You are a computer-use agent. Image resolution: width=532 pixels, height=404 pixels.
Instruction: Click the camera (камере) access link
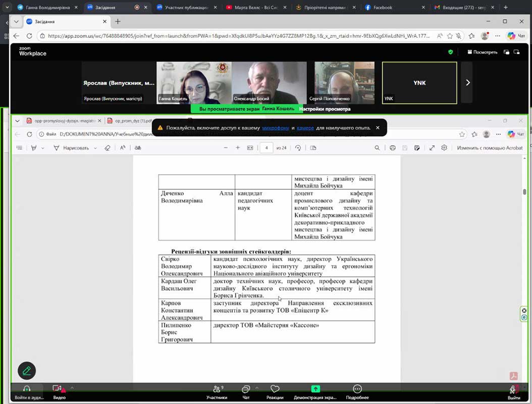(305, 128)
